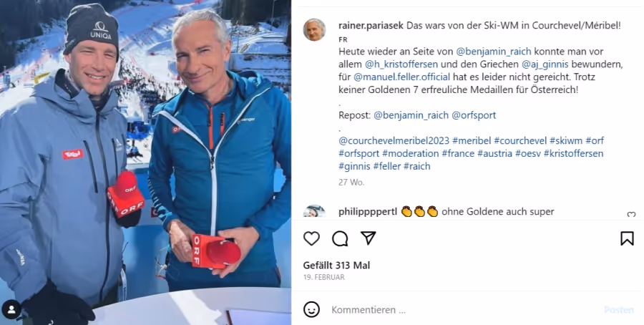Viewport: 644px width, 325px height.
Task: Visit the @h_kristoffersen profile link
Action: pyautogui.click(x=401, y=64)
